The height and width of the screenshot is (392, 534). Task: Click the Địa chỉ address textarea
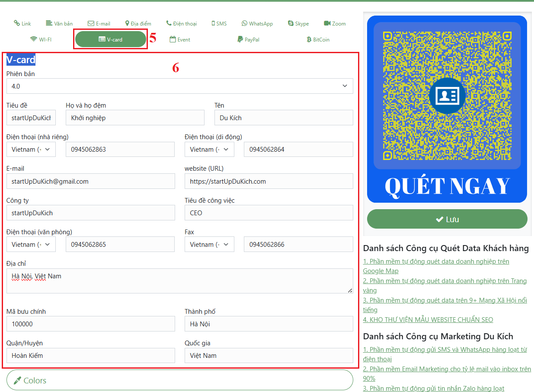180,281
